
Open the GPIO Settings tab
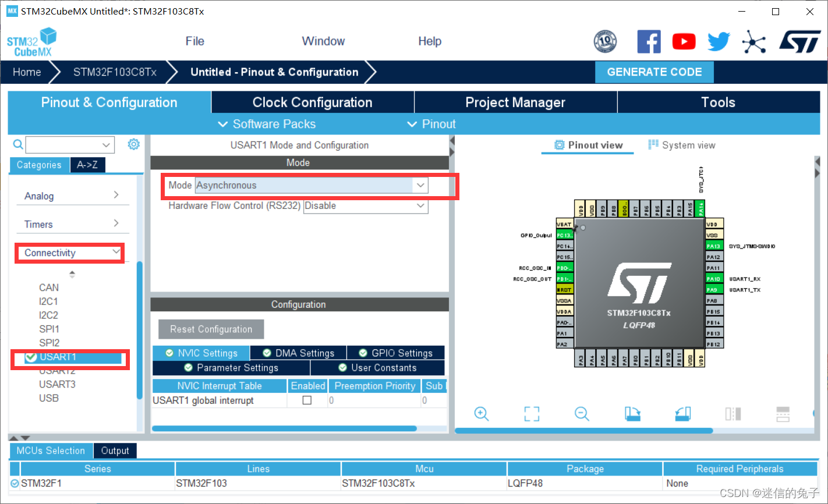pyautogui.click(x=395, y=353)
